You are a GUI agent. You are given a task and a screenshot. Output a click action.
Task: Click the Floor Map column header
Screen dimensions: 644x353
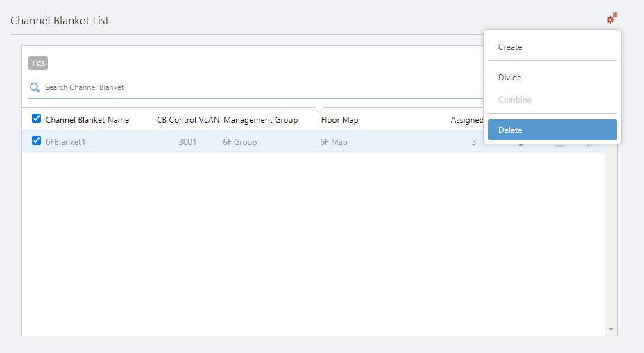click(339, 120)
